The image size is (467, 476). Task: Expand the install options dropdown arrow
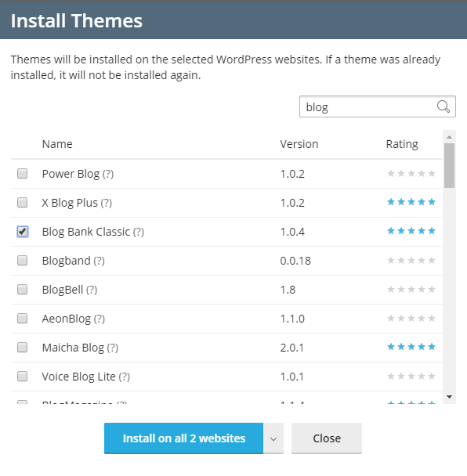(x=273, y=438)
